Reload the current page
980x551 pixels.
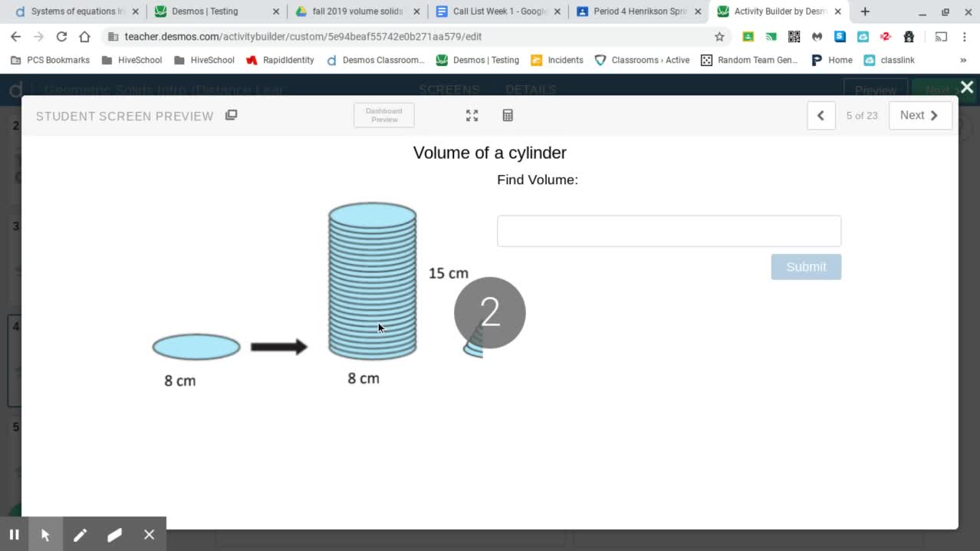(61, 37)
